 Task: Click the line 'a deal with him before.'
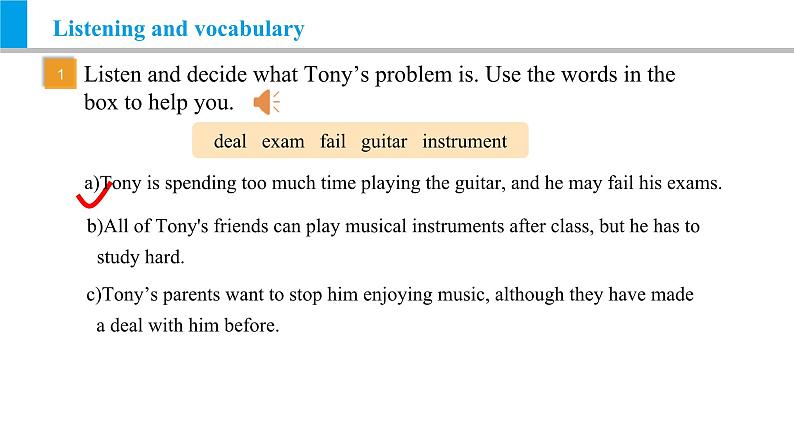point(188,325)
